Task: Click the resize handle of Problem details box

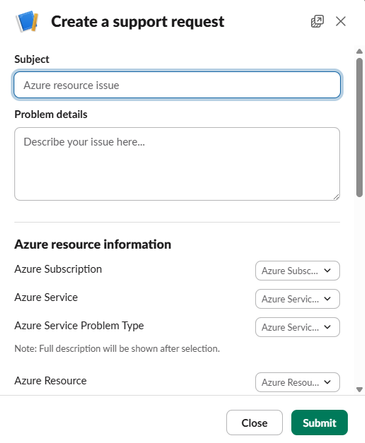Action: [336, 197]
